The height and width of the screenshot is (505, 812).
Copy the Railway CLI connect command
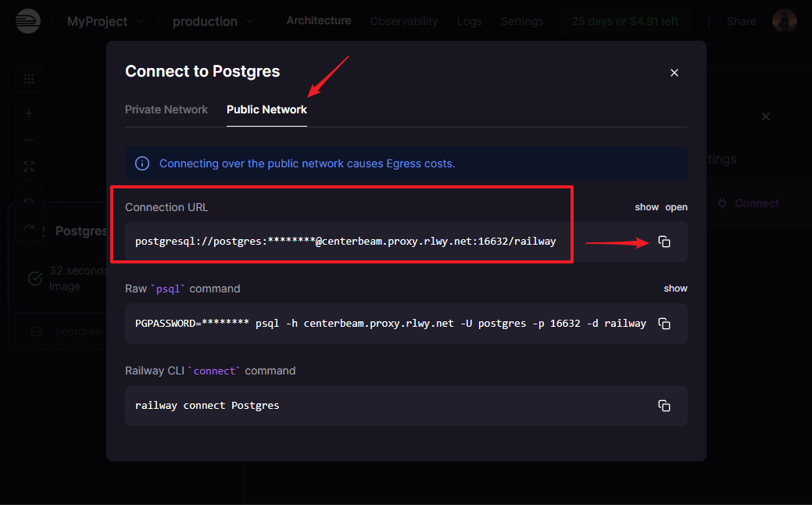[664, 406]
